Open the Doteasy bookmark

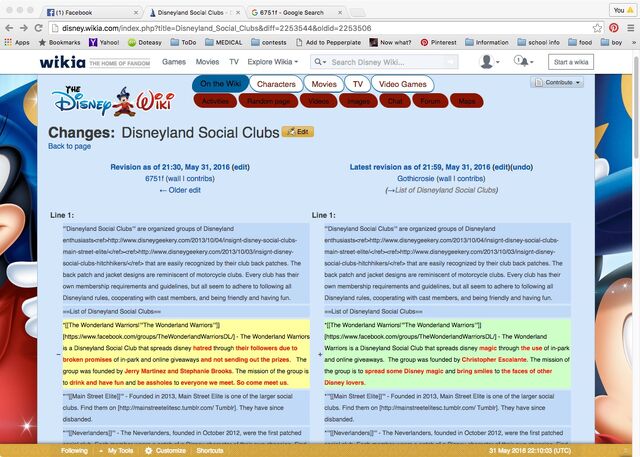pos(145,42)
